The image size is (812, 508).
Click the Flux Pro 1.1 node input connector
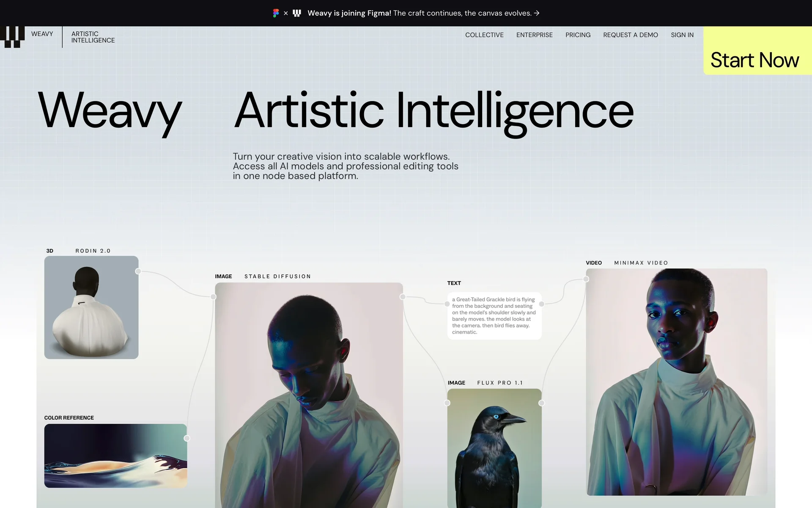(447, 403)
